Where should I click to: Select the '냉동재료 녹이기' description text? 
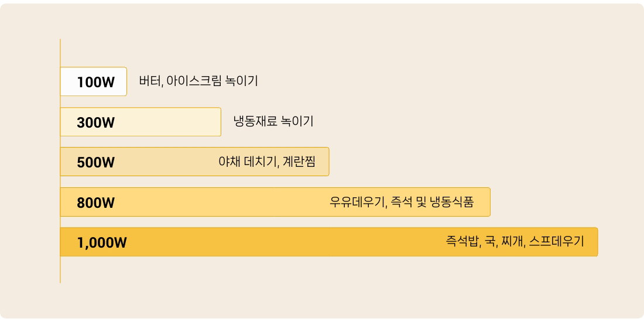273,122
